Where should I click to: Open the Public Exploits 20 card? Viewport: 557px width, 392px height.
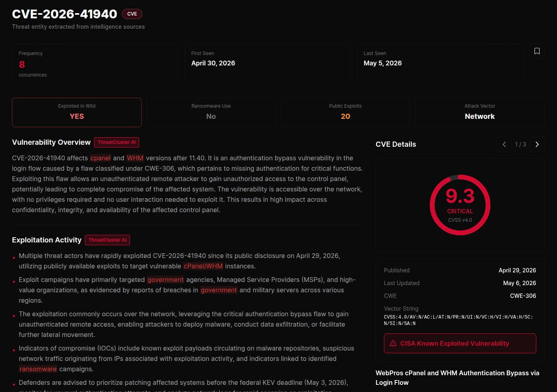pos(345,112)
